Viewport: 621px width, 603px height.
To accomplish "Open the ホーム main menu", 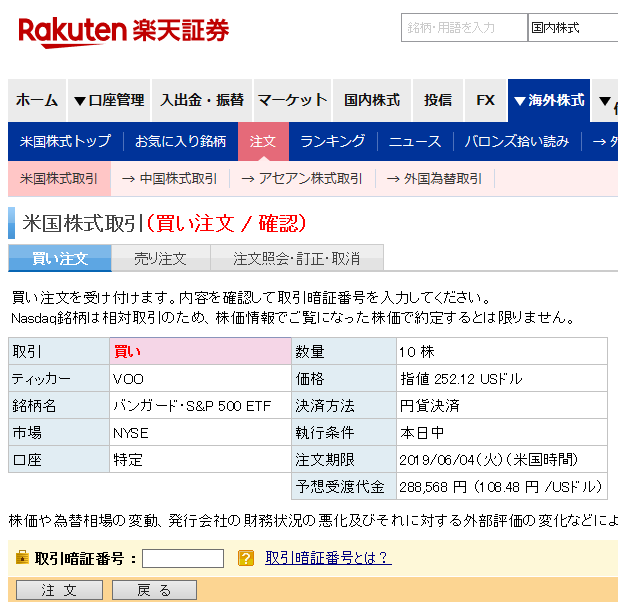I will 37,100.
